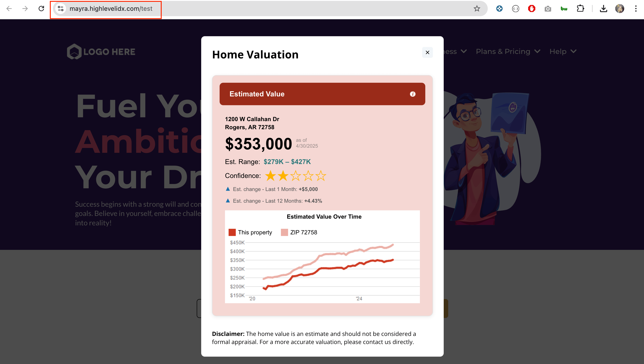Image resolution: width=644 pixels, height=364 pixels.
Task: Click the LOGO HERE site logo
Action: coord(101,51)
